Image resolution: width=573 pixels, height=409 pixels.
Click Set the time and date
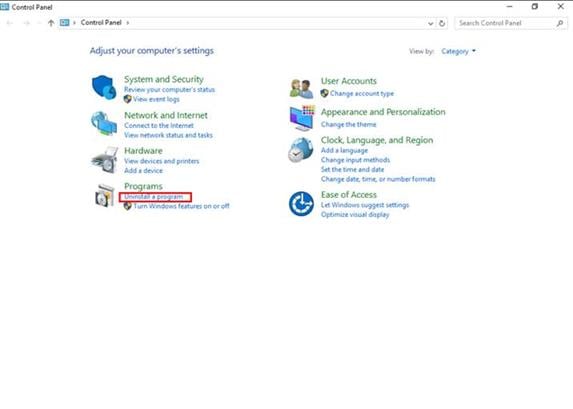pyautogui.click(x=352, y=170)
